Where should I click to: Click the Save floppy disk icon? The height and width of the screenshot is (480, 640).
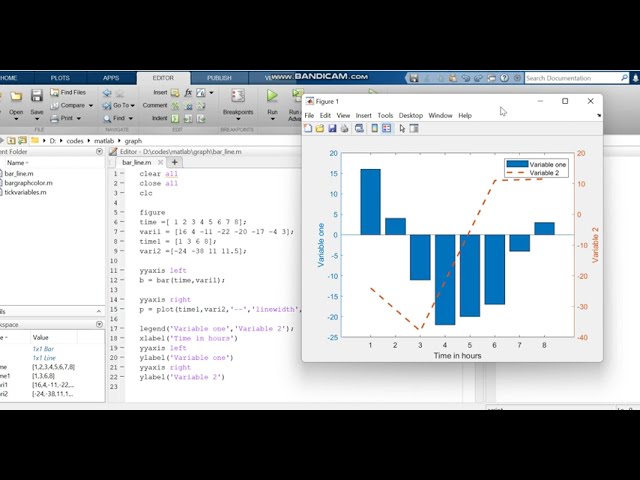pyautogui.click(x=37, y=96)
